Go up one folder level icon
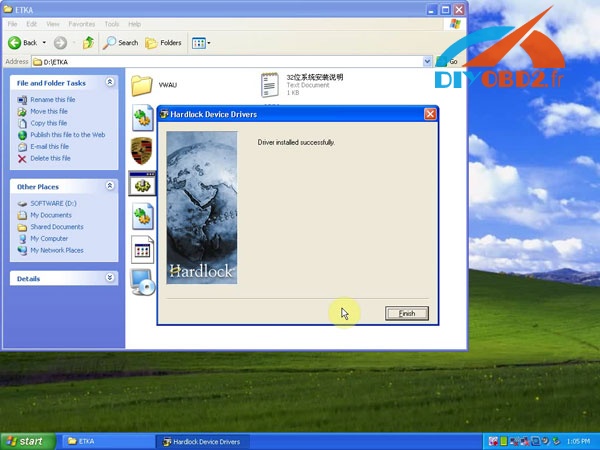600x450 pixels. [x=88, y=43]
